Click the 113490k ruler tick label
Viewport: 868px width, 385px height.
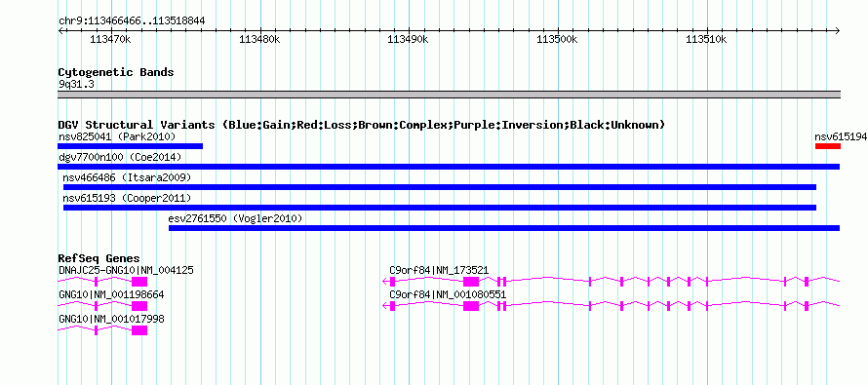click(x=408, y=39)
